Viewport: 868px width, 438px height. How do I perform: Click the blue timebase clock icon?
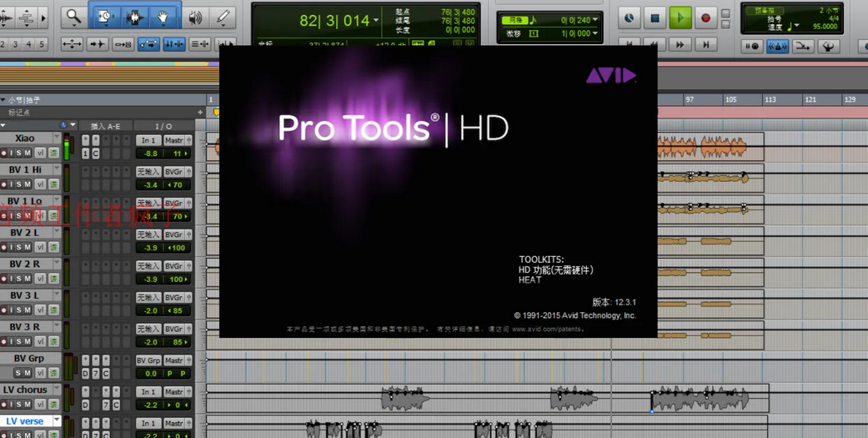[x=63, y=126]
